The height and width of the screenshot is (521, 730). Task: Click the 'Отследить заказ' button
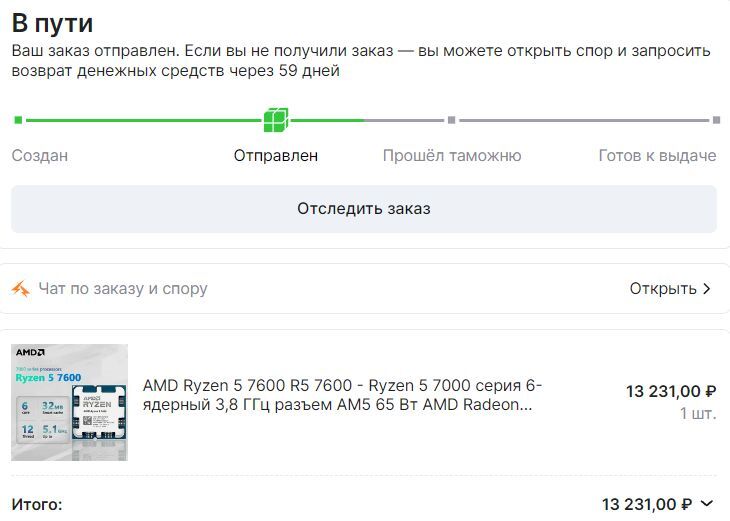pos(364,209)
